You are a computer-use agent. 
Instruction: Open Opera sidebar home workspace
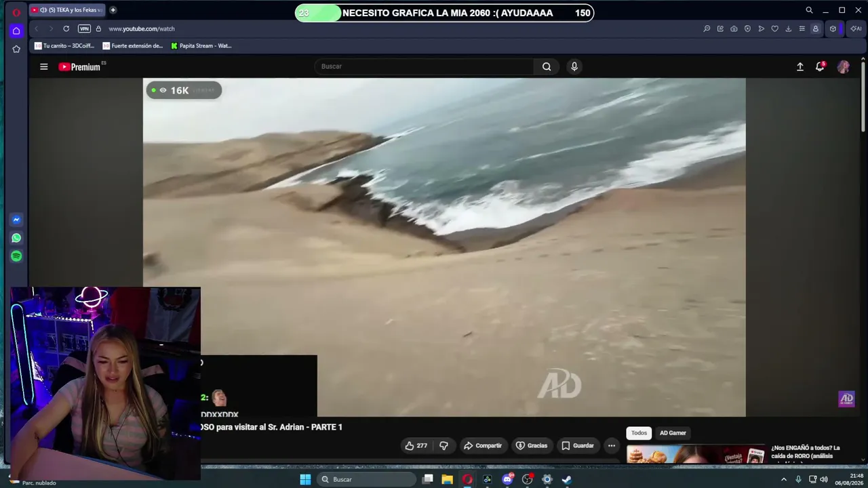[x=16, y=30]
